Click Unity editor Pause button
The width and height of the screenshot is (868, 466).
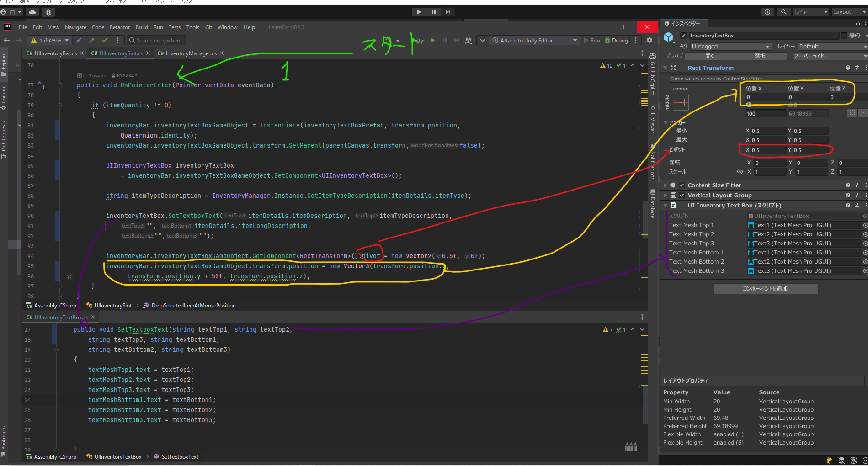433,12
